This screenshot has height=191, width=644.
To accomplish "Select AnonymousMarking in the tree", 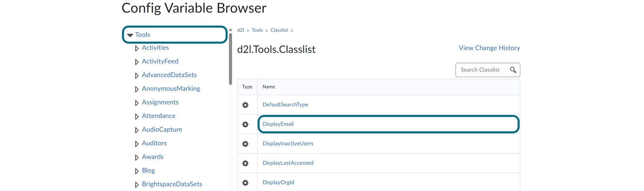I will coord(171,89).
